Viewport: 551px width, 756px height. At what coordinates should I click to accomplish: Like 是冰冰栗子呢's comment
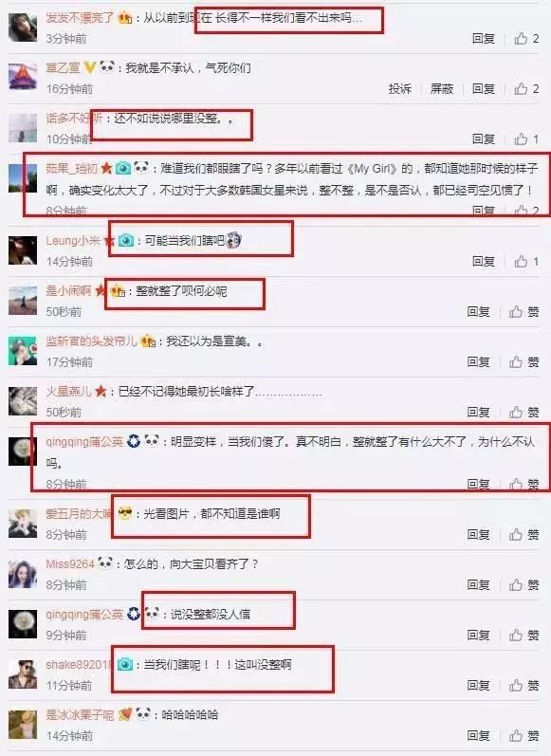click(524, 736)
